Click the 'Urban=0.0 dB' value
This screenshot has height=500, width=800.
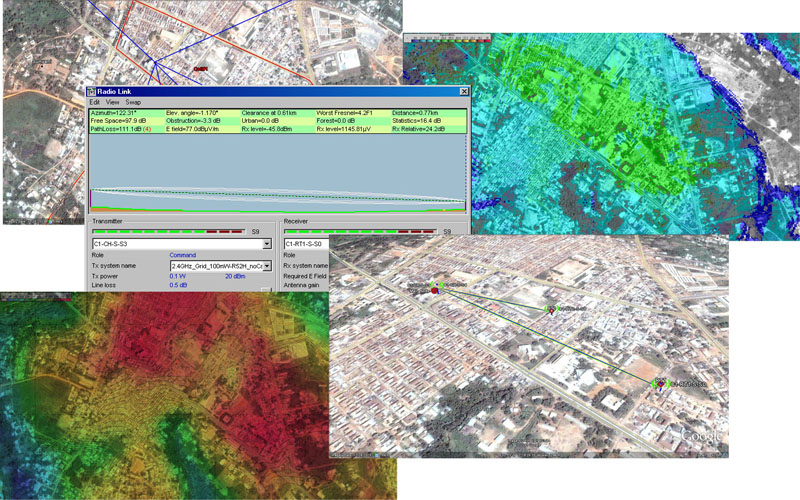pyautogui.click(x=260, y=121)
